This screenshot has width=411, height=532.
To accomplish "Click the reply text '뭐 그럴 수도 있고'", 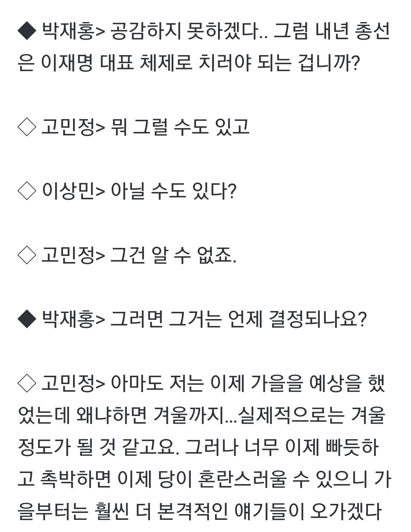I will [180, 127].
